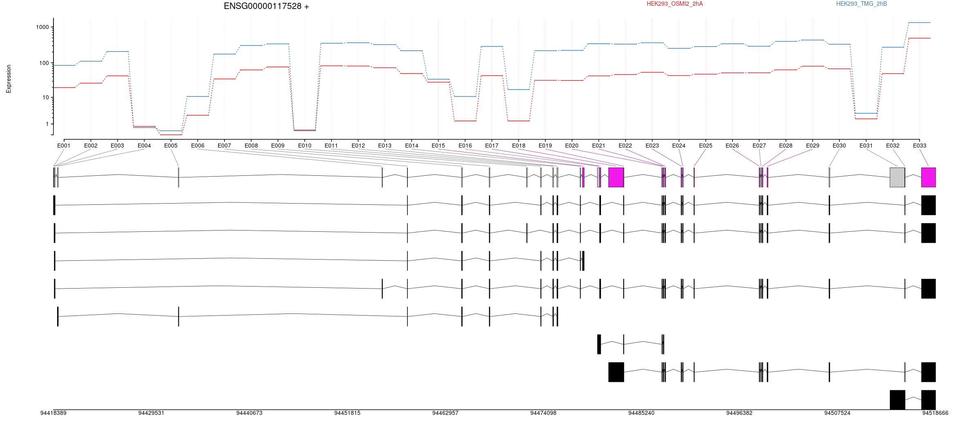Click exon label E033

coord(920,146)
